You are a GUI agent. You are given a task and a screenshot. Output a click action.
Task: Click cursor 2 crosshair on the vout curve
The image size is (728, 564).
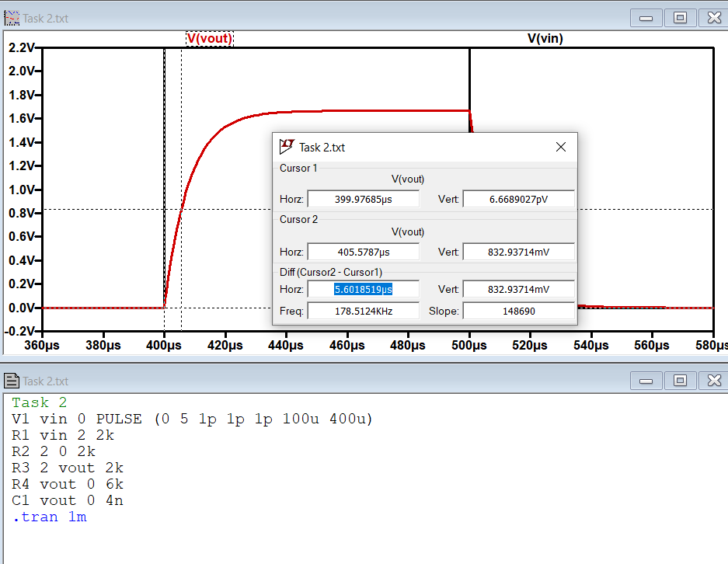pos(181,209)
